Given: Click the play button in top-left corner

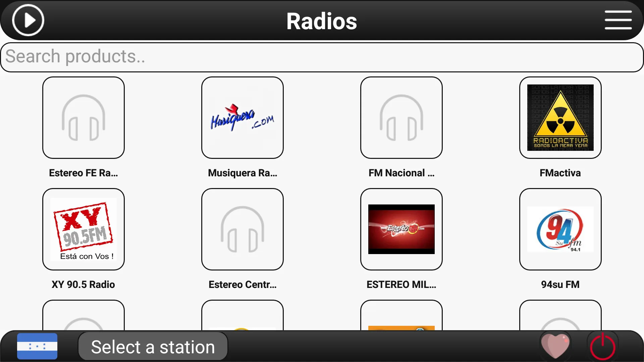Looking at the screenshot, I should pos(28,21).
